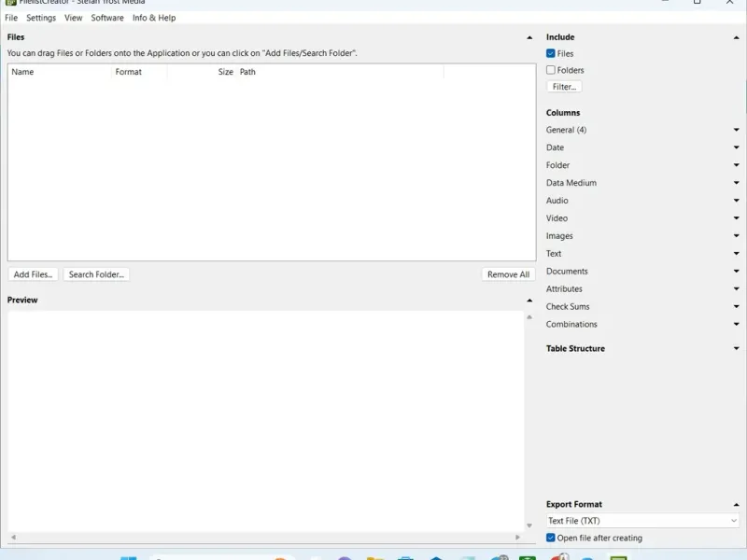This screenshot has height=560, width=747.
Task: Click the Search Folder... button
Action: pyautogui.click(x=96, y=274)
